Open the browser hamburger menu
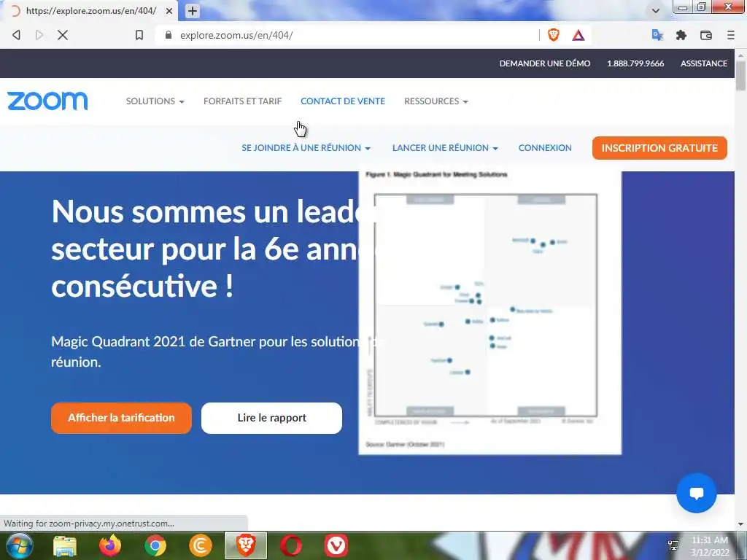Screen dimensions: 747x560 (x=731, y=35)
